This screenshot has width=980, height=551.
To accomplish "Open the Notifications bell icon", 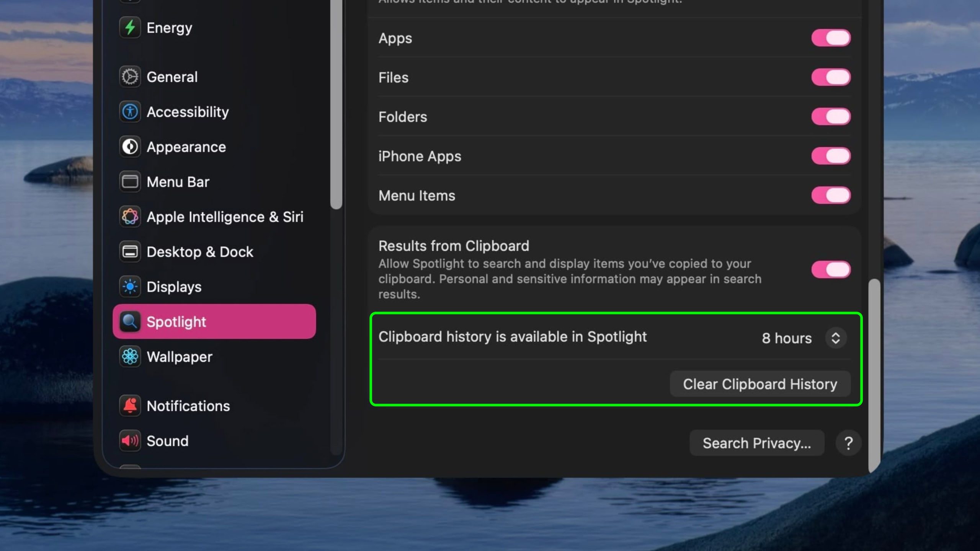I will point(130,406).
